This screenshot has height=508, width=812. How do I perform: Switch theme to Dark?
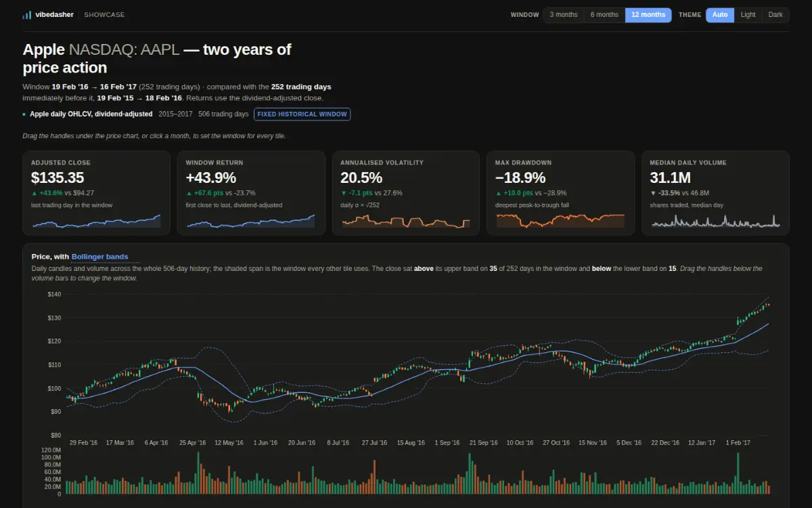tap(775, 15)
